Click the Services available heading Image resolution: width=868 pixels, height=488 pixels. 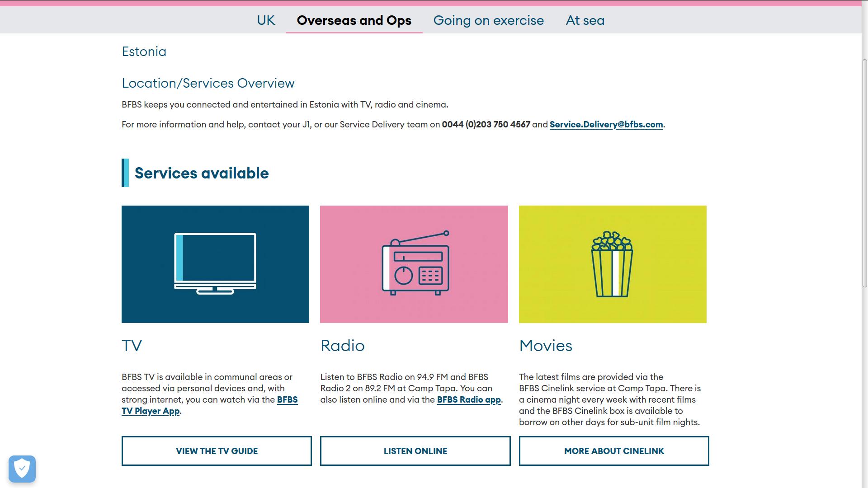(x=201, y=173)
